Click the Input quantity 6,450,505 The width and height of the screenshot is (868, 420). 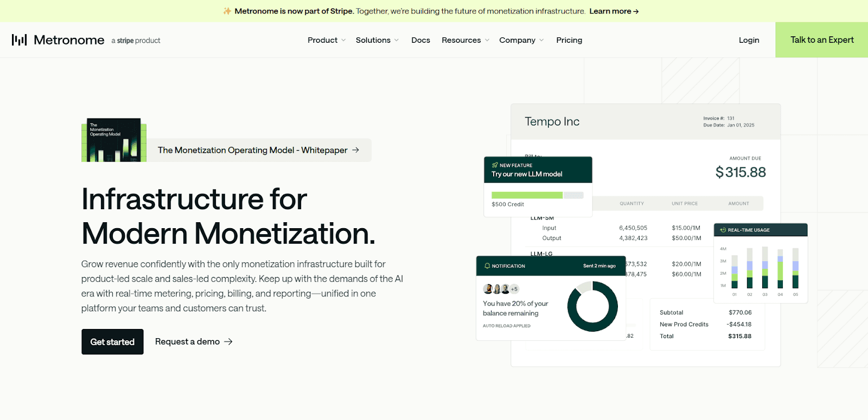[x=633, y=228]
